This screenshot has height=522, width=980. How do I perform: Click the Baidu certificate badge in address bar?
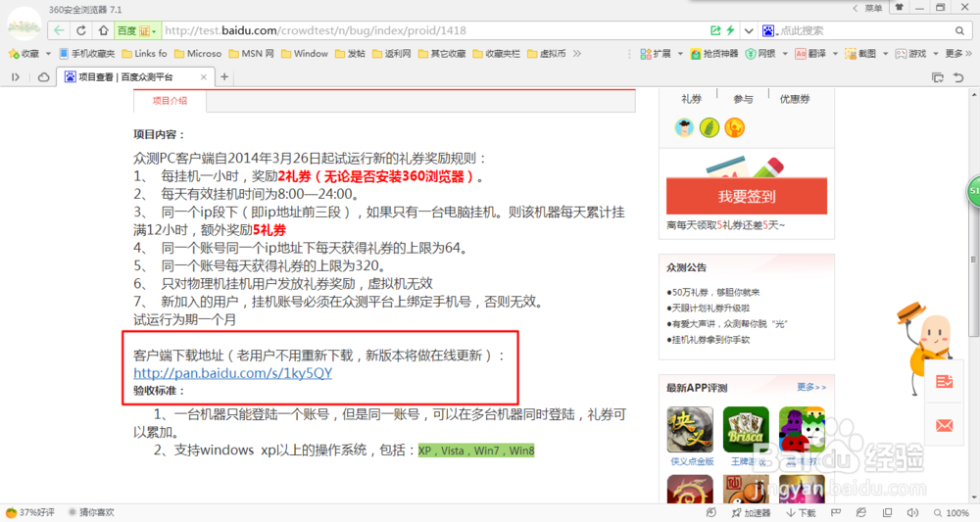[x=137, y=30]
